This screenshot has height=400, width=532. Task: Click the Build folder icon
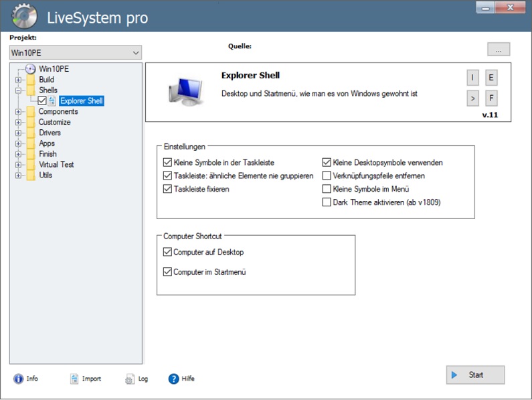pos(31,80)
